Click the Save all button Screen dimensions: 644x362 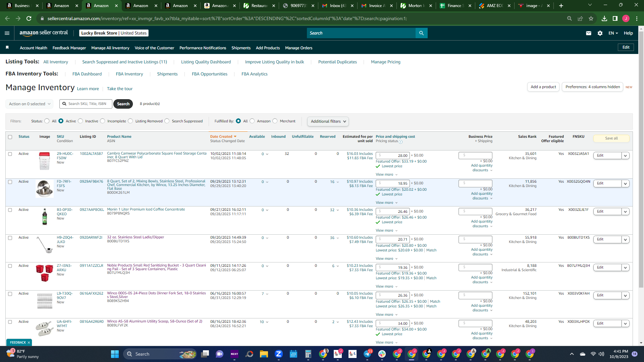[x=611, y=138]
